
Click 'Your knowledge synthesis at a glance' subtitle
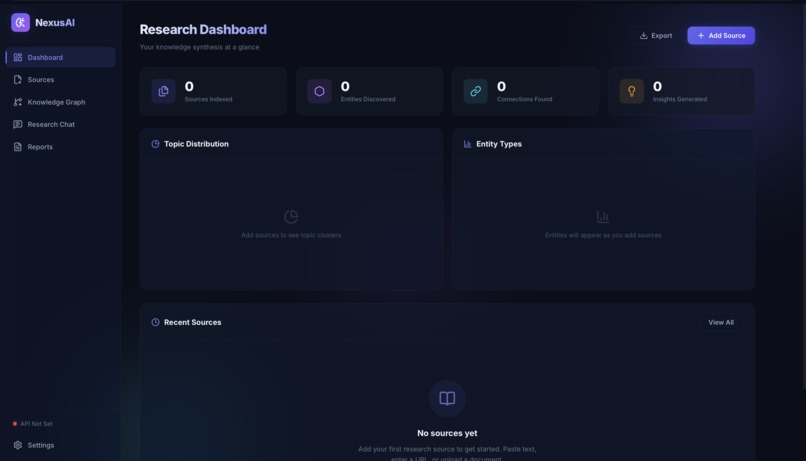(x=199, y=47)
